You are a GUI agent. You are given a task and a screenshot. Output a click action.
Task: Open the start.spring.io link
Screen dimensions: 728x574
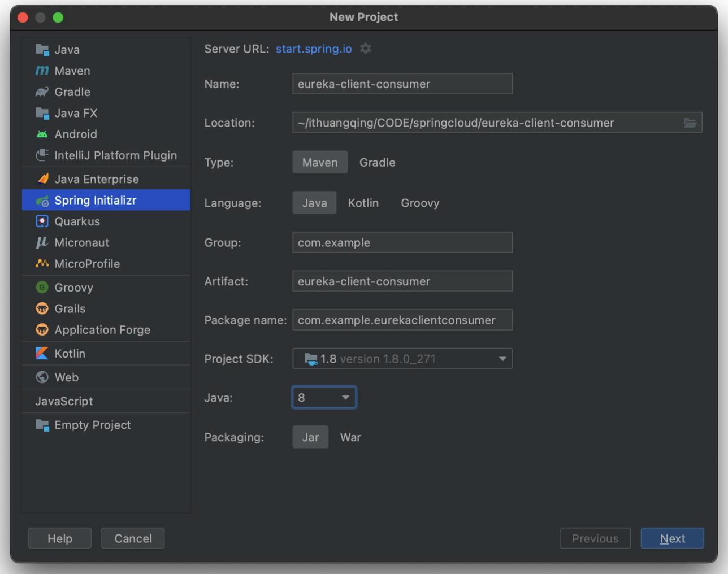(314, 49)
